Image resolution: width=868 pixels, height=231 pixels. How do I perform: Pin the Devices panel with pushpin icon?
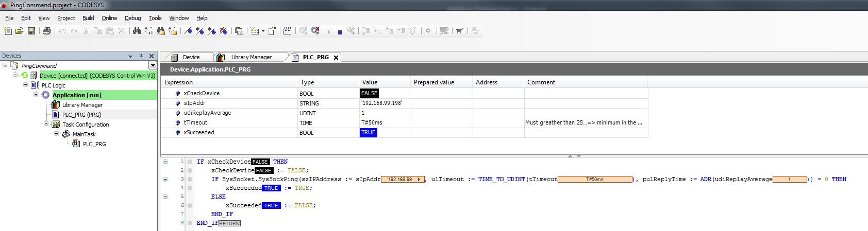click(141, 56)
